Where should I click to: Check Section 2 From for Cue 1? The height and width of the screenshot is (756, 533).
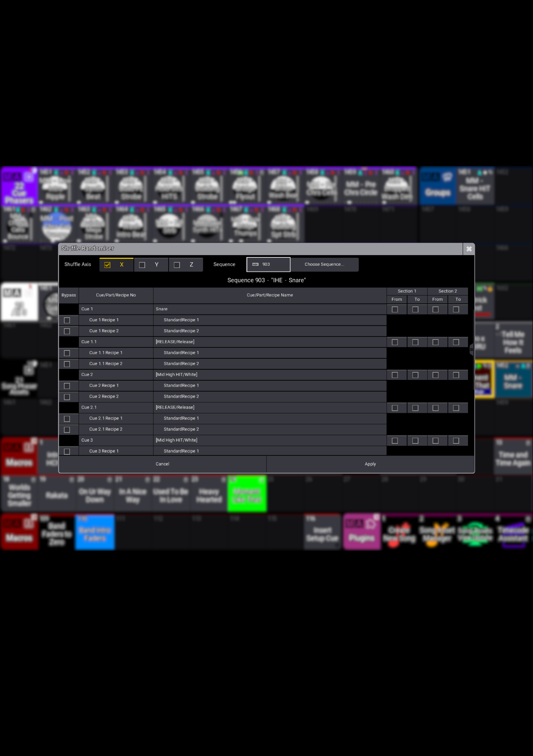436,310
